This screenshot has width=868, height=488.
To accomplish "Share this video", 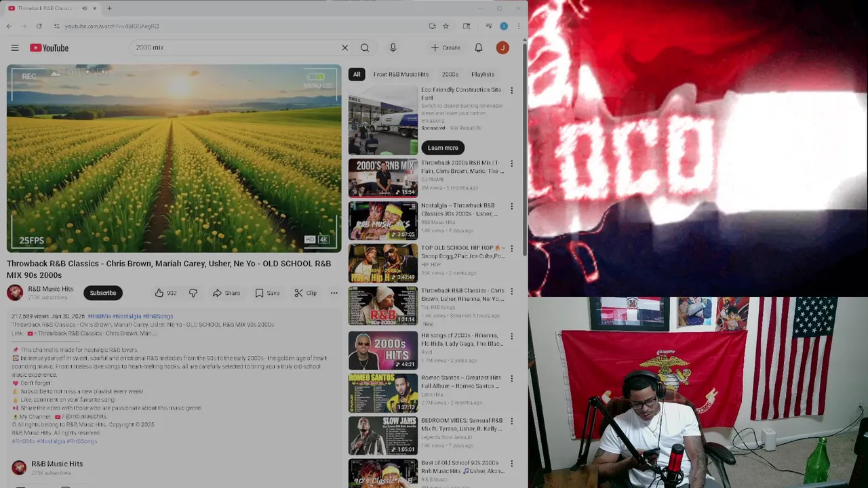I will pos(226,293).
